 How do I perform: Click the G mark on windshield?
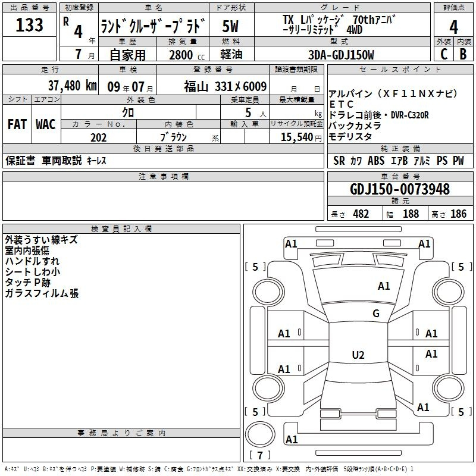376,314
